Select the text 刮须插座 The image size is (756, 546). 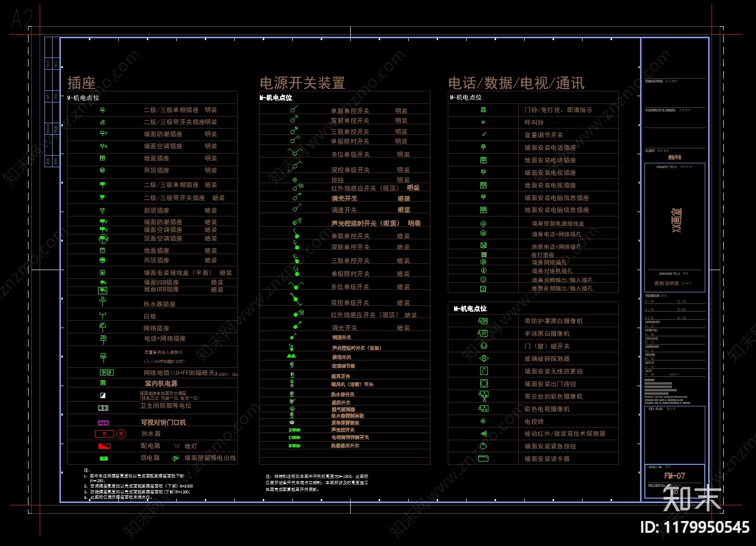click(x=157, y=210)
